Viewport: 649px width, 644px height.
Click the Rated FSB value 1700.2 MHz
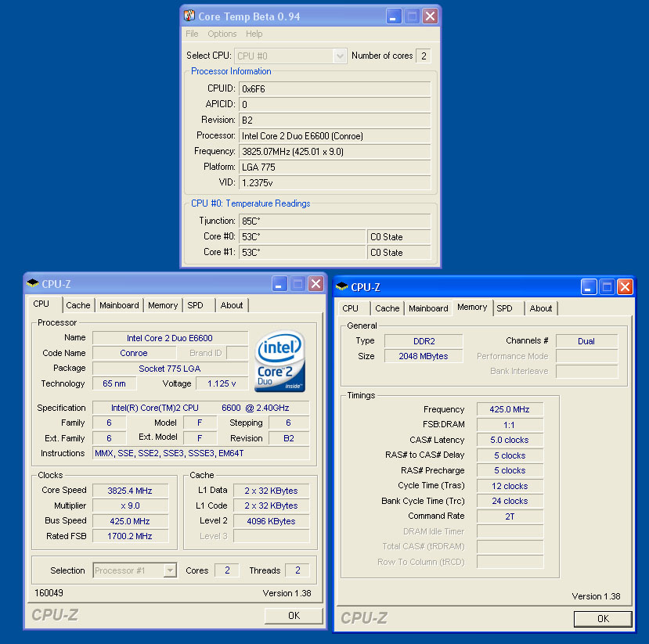131,536
